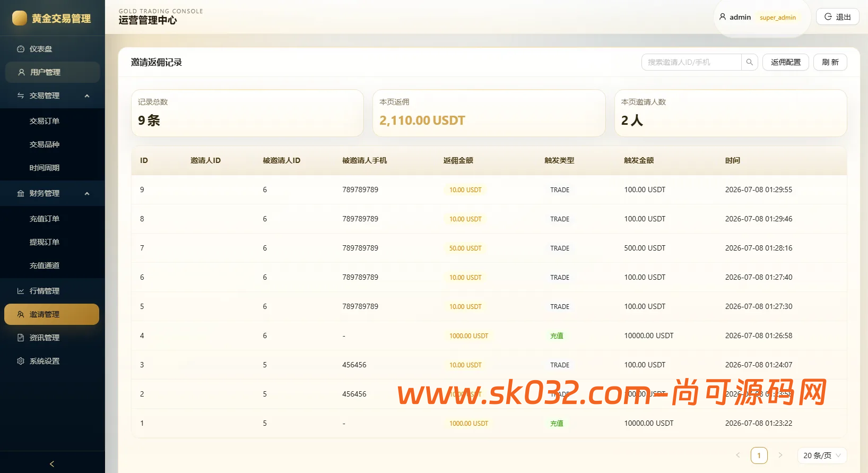The height and width of the screenshot is (473, 868).
Task: Click the market management chart icon
Action: tap(21, 291)
